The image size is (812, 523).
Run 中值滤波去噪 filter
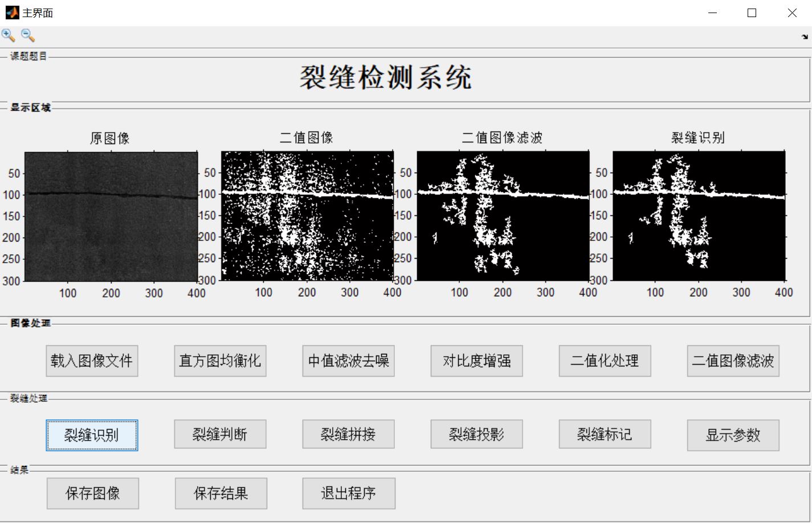[x=348, y=361]
